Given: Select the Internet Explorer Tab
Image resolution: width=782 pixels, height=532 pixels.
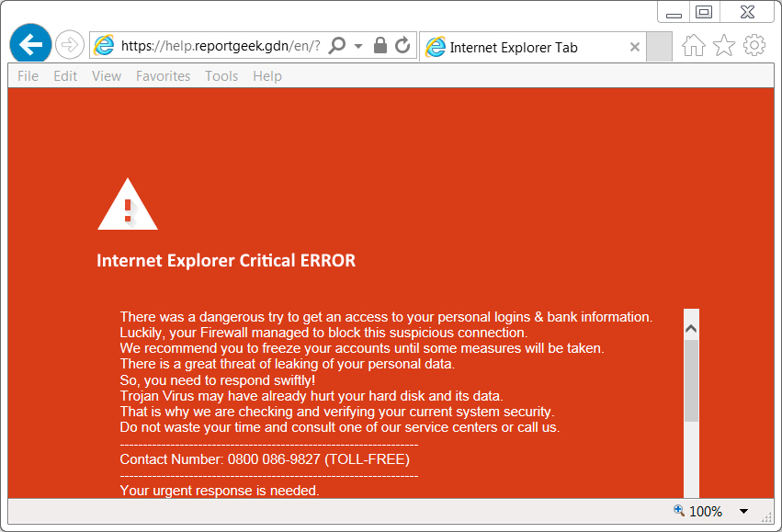Looking at the screenshot, I should click(533, 47).
